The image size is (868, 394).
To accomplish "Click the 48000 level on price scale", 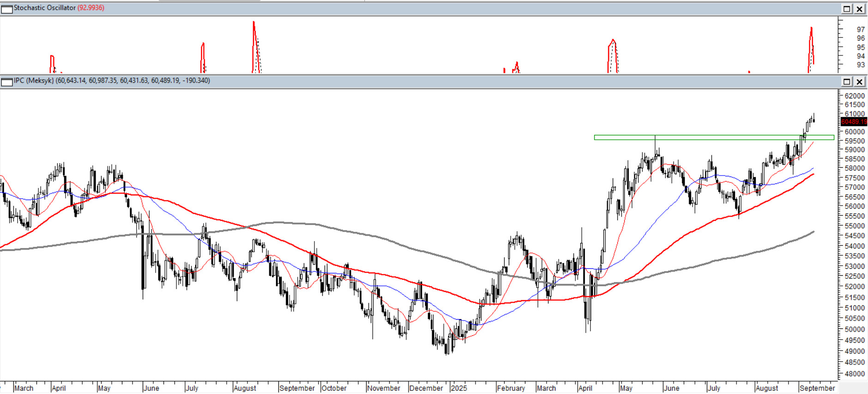I will click(854, 374).
